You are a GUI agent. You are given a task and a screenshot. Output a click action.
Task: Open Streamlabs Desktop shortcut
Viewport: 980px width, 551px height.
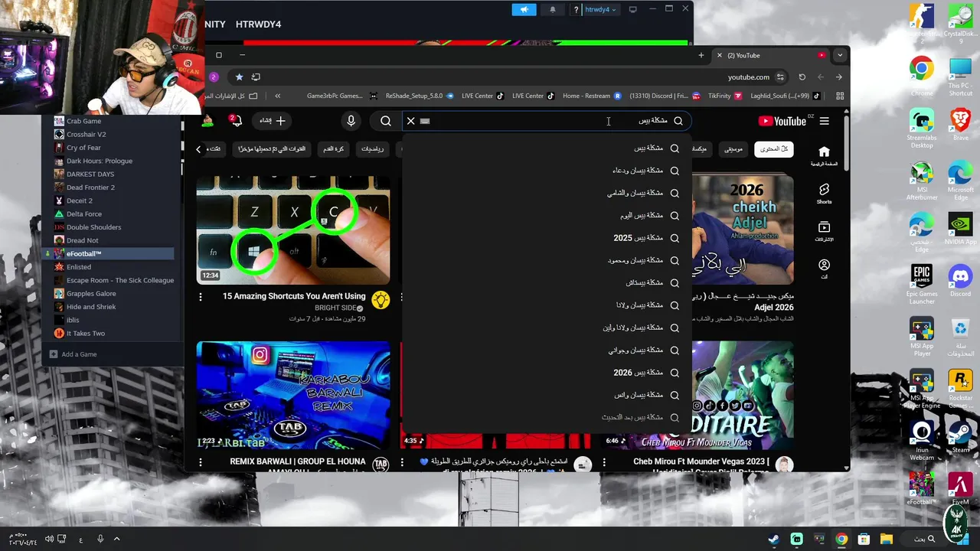coord(922,129)
